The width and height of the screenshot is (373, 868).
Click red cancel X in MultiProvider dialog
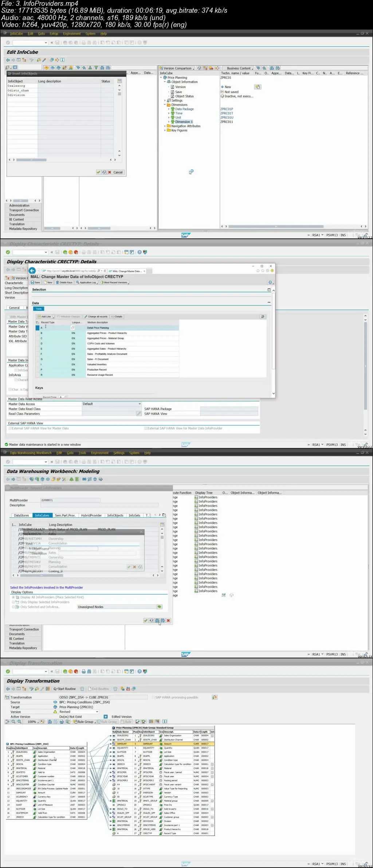coord(168,620)
